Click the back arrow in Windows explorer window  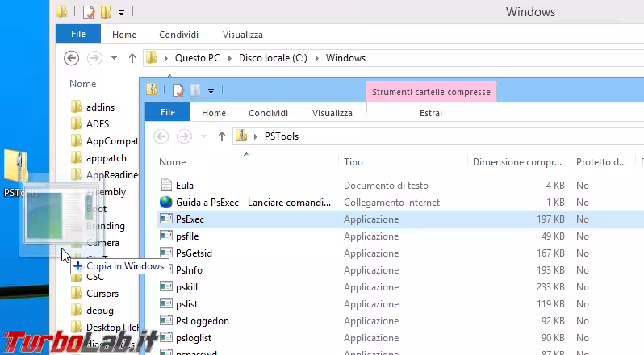click(x=71, y=58)
